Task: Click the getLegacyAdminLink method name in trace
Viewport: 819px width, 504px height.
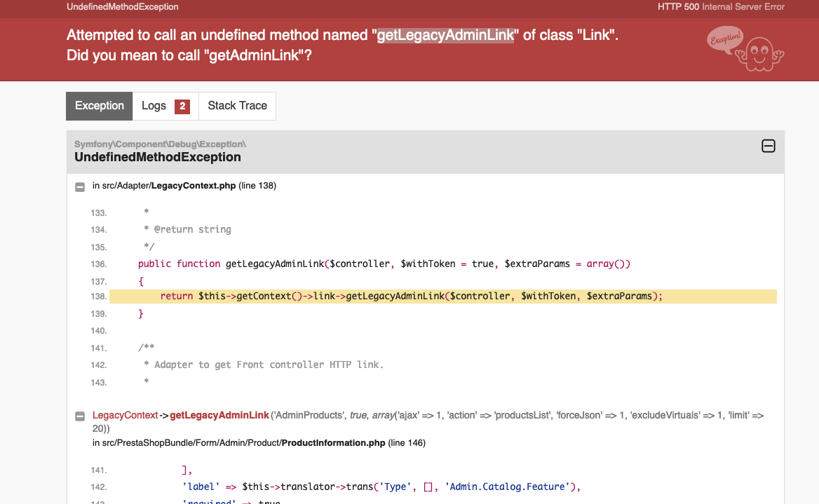Action: coord(219,415)
